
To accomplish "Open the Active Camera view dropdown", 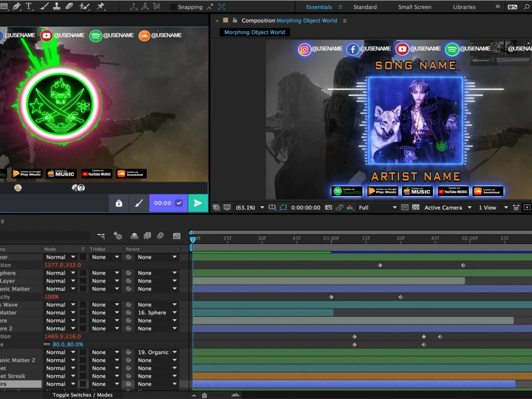I will pyautogui.click(x=448, y=207).
